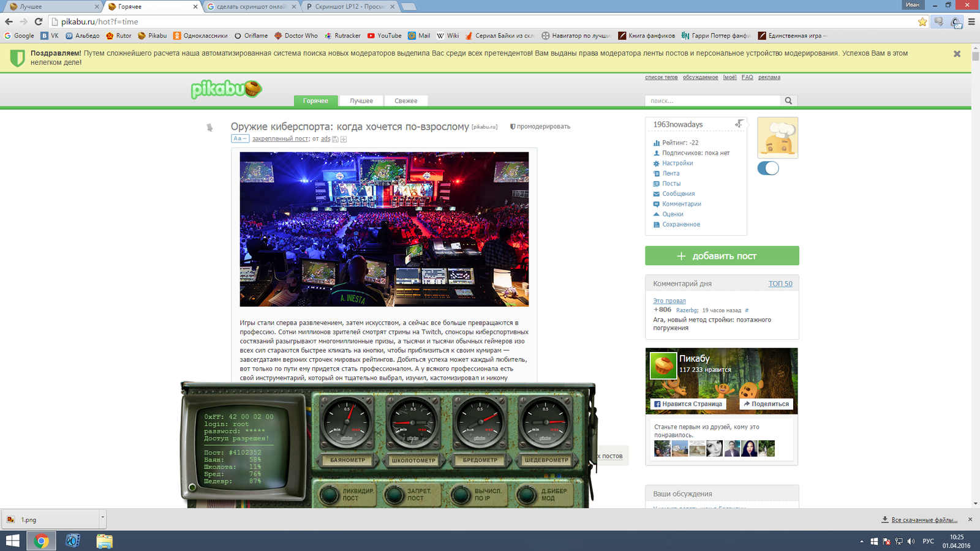The width and height of the screenshot is (980, 551).
Task: Click the Windows Start button
Action: 12,541
